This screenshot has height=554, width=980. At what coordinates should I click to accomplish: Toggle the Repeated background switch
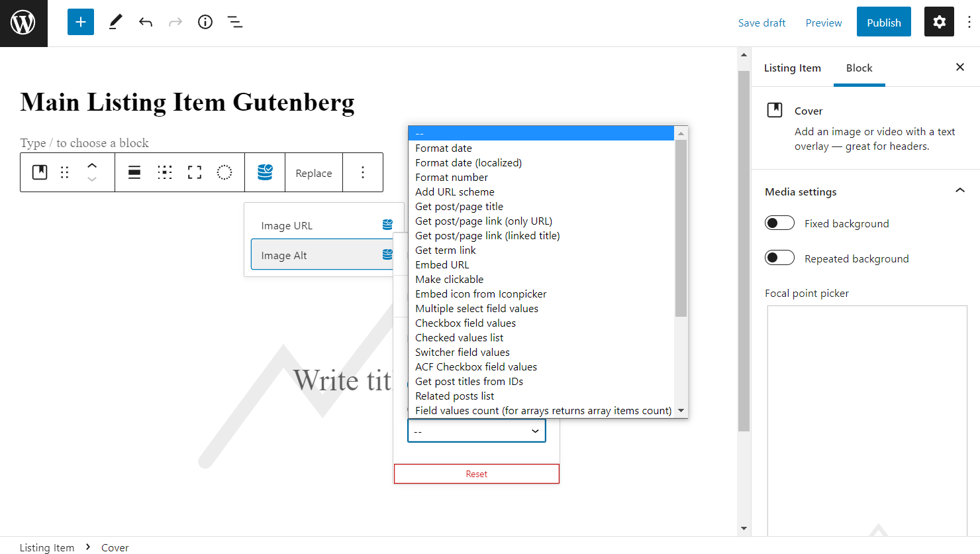tap(779, 258)
